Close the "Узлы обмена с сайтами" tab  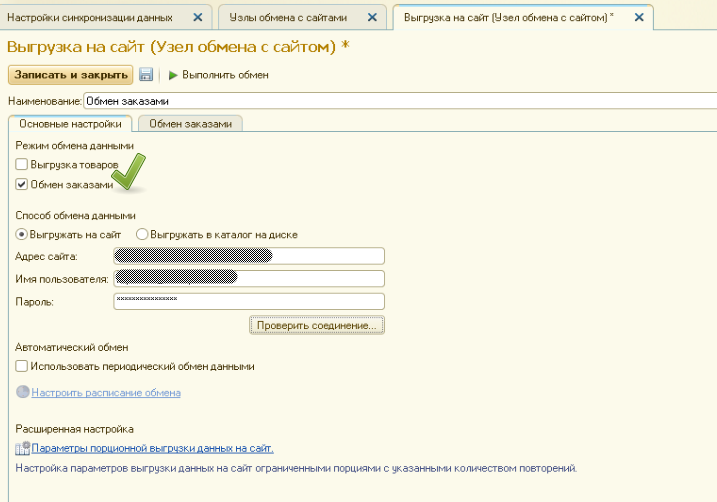pos(372,18)
